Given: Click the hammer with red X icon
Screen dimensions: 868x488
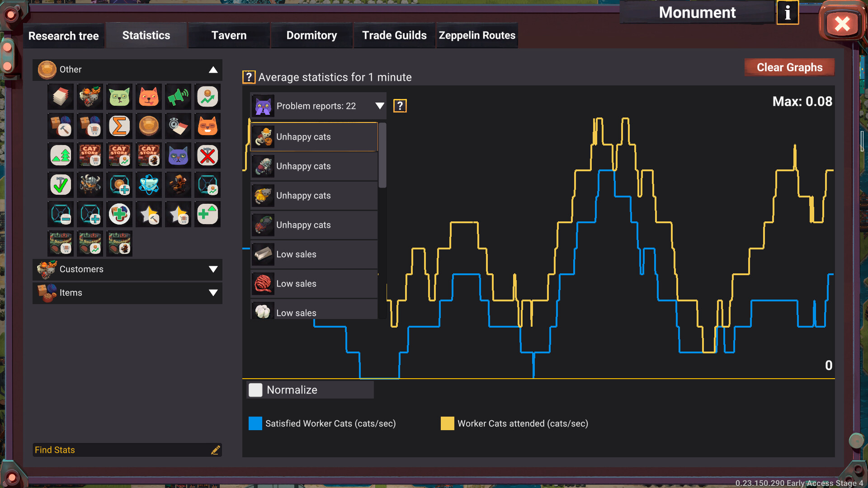Looking at the screenshot, I should pyautogui.click(x=208, y=155).
